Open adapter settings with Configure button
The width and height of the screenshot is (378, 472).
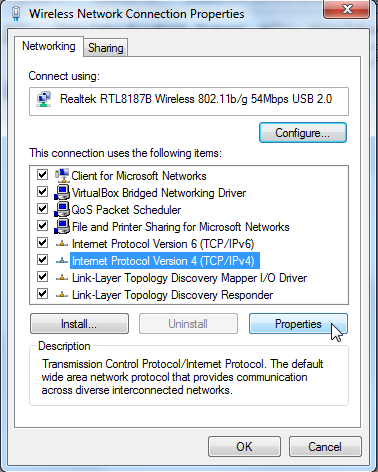[303, 133]
